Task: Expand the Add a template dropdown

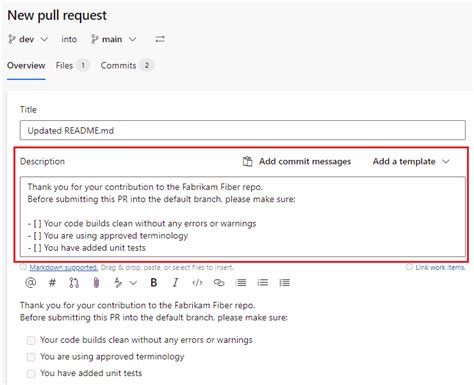Action: tap(411, 161)
